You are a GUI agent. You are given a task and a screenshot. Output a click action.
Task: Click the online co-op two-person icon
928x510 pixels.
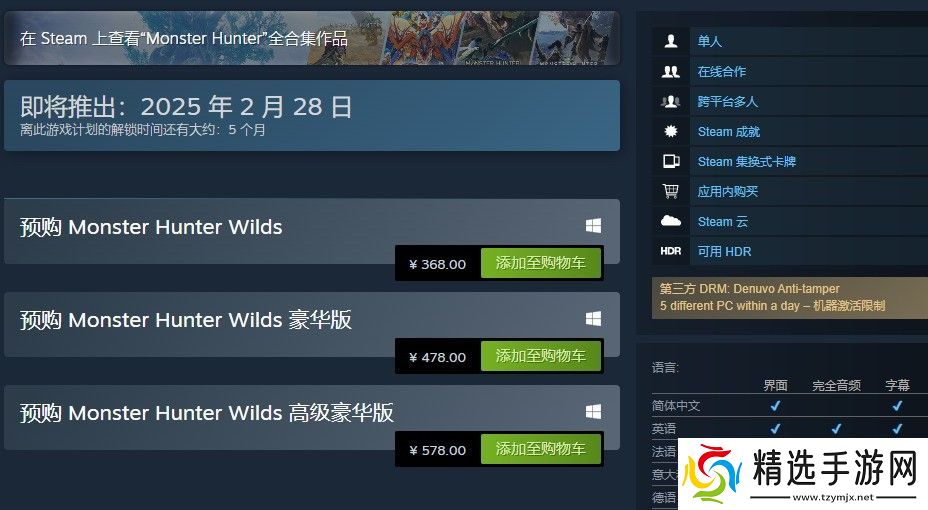click(671, 72)
